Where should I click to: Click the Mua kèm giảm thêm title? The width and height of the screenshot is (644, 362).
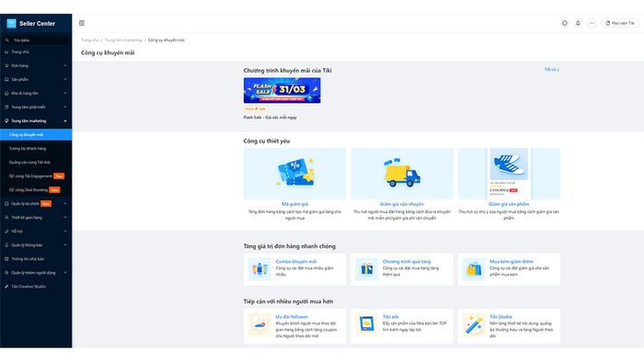[512, 262]
